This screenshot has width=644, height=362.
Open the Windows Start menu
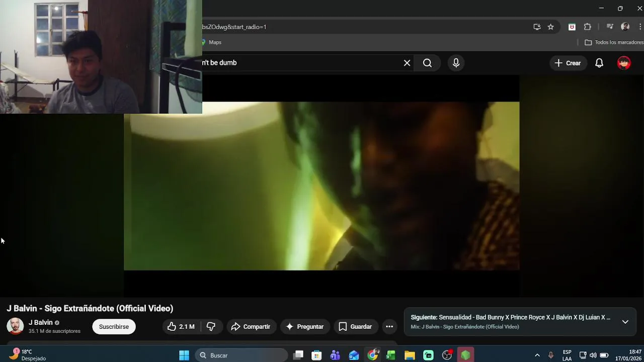184,355
